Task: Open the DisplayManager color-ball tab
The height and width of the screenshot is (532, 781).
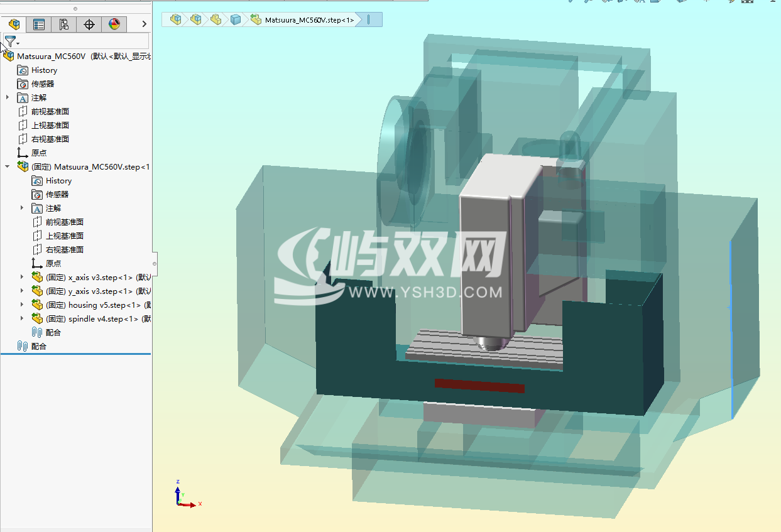Action: 114,24
